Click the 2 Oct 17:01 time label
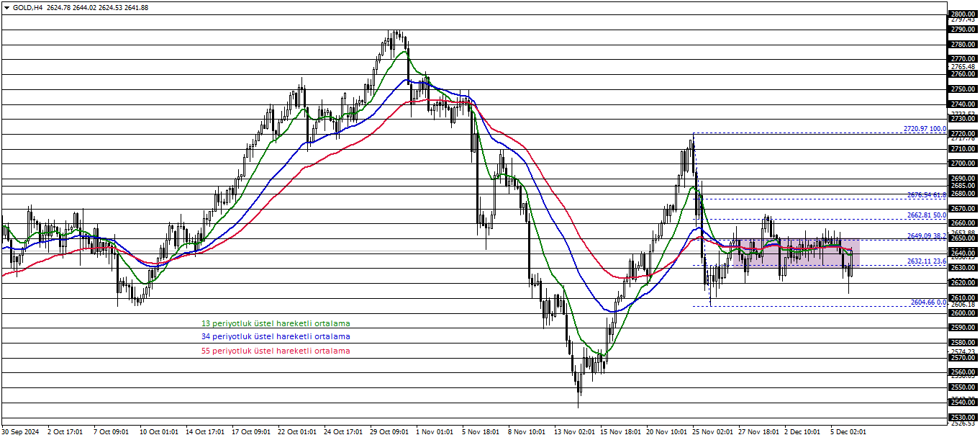 tap(65, 432)
